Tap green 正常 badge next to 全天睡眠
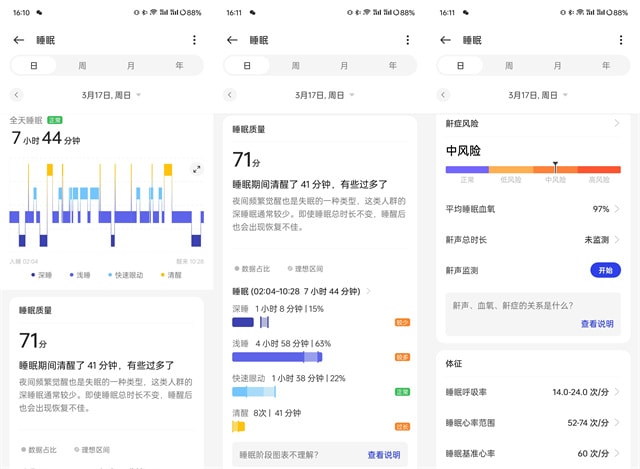The width and height of the screenshot is (640, 469). pos(55,120)
